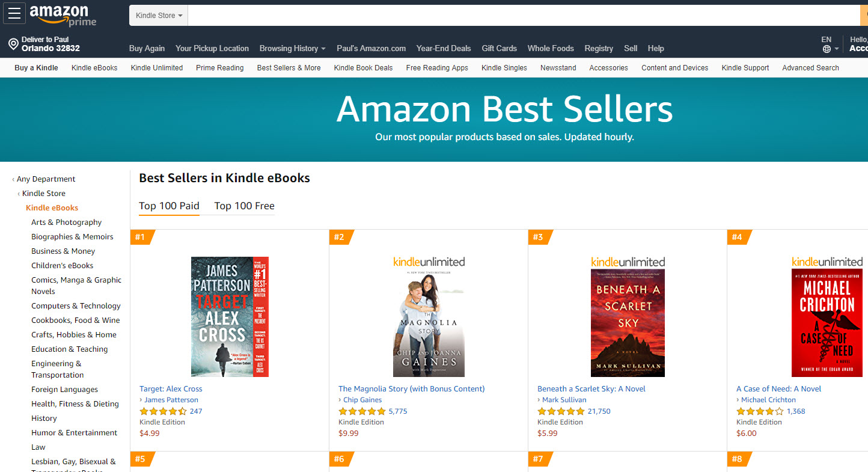
Task: Click the language globe icon
Action: click(827, 49)
